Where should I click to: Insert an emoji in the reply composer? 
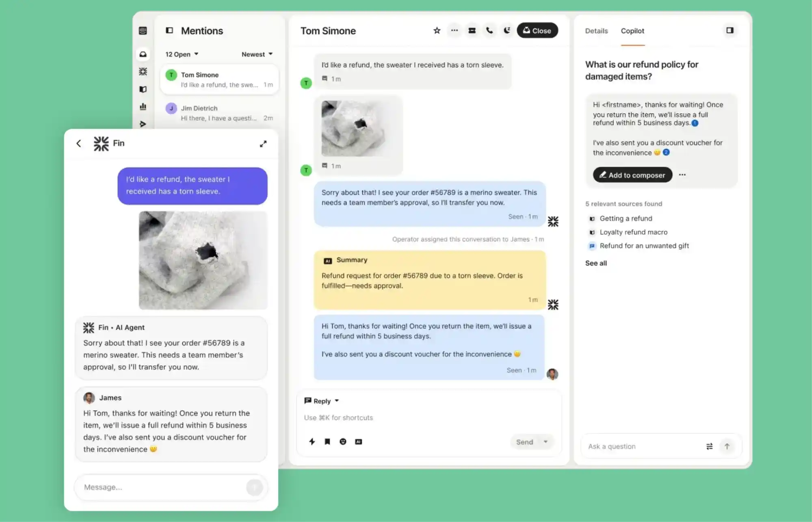(343, 442)
